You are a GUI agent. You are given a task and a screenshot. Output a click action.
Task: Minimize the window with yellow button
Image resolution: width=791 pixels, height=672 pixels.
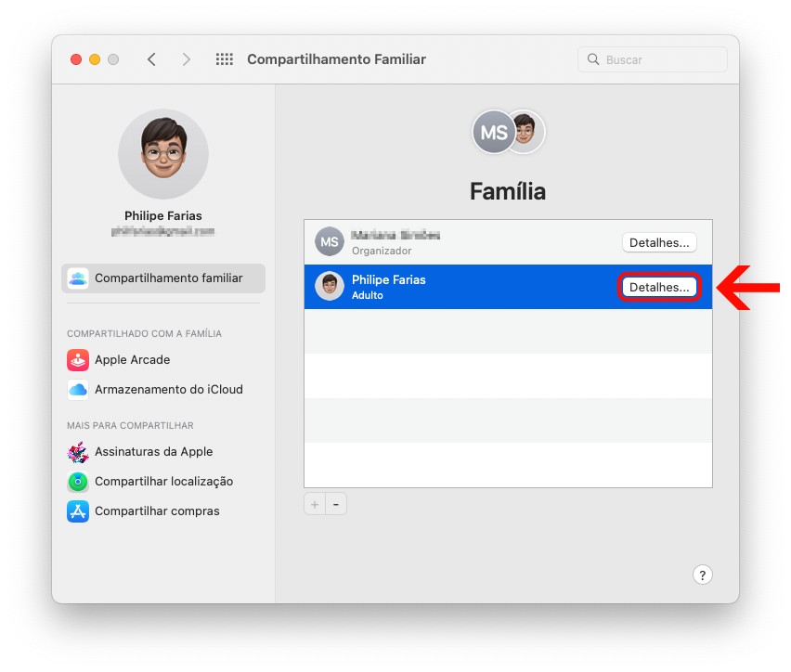(95, 59)
